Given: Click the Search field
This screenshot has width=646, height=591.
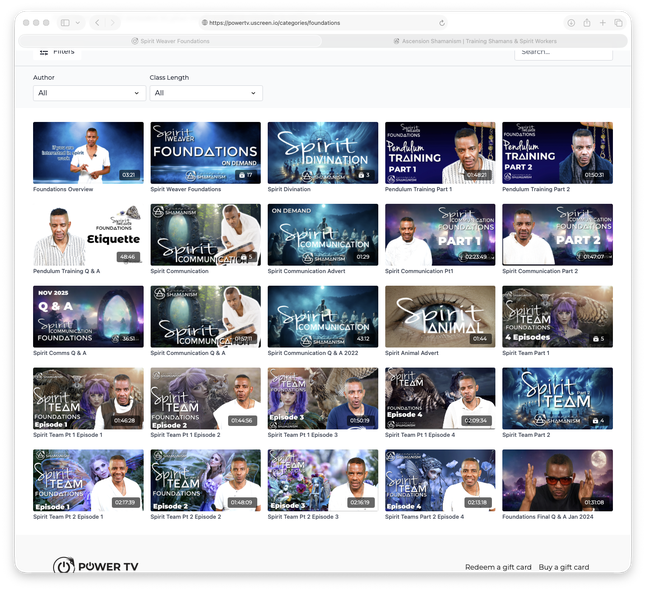Looking at the screenshot, I should [563, 53].
